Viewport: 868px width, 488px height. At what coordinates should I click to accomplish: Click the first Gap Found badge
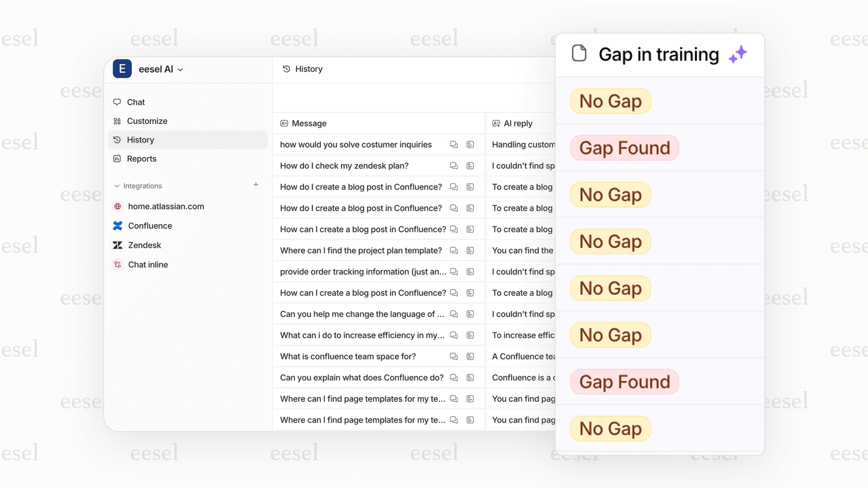pos(624,148)
